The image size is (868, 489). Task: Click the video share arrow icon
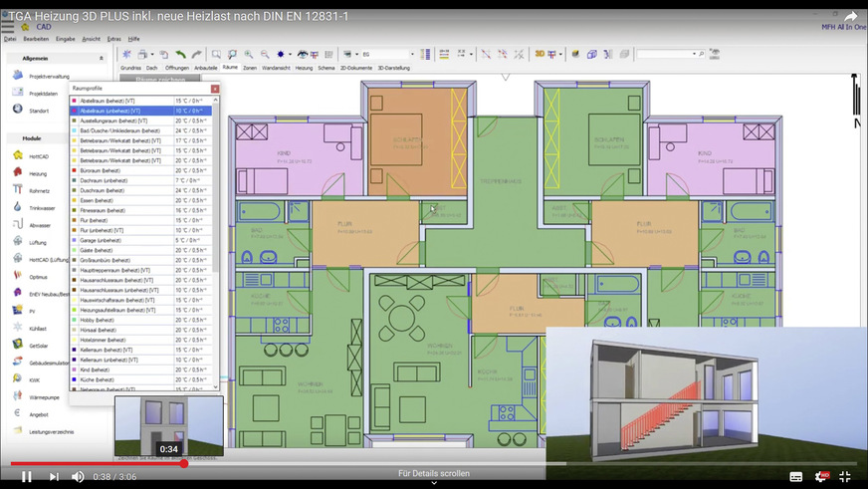tap(850, 16)
